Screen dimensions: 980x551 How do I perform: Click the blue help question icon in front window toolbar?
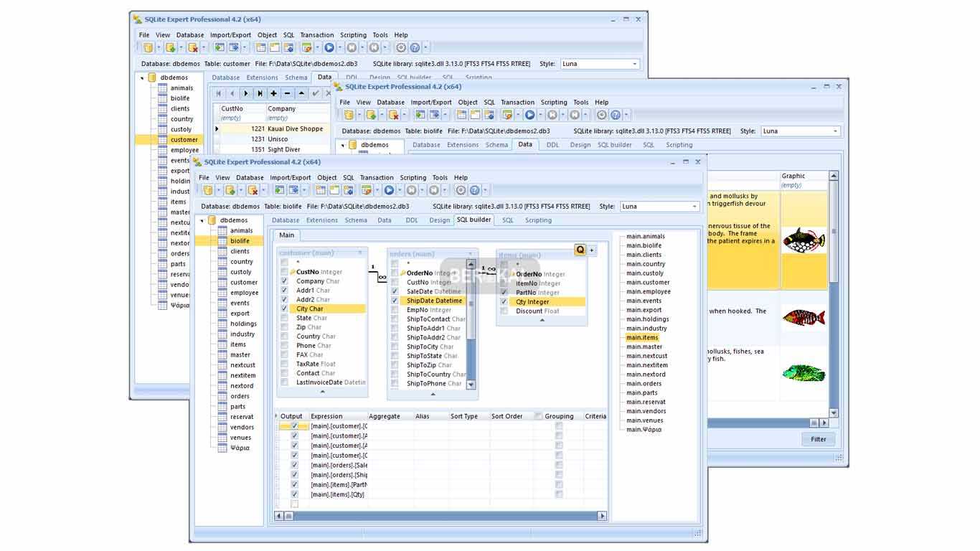pyautogui.click(x=474, y=190)
